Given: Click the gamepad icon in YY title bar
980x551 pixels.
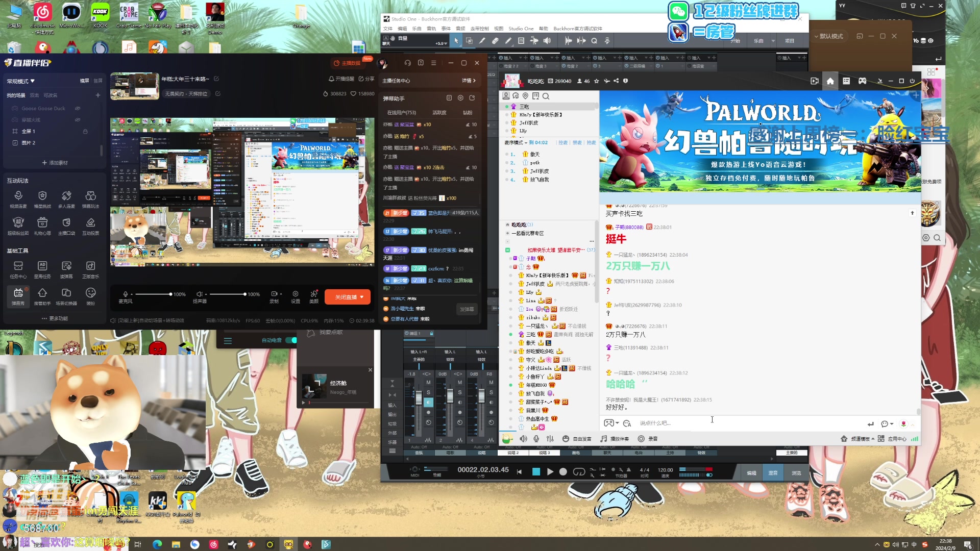Looking at the screenshot, I should coord(862,81).
